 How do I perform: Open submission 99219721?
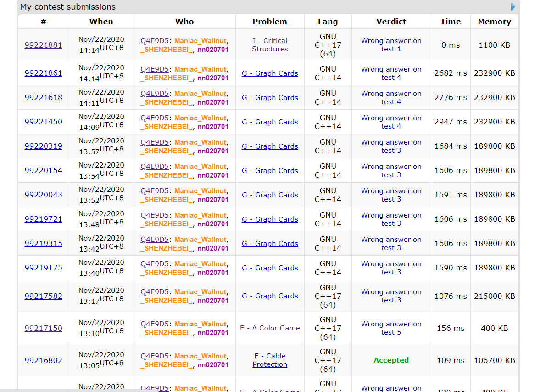(x=43, y=219)
